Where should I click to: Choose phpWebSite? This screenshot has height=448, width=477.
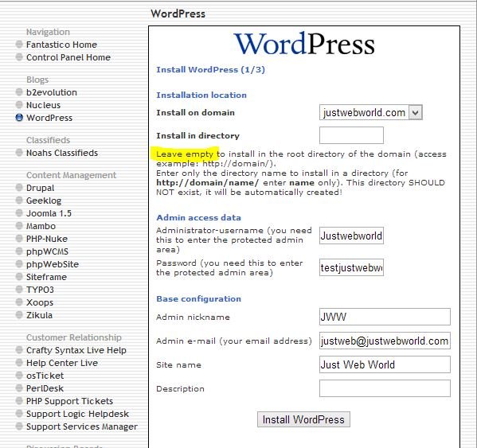coord(53,264)
